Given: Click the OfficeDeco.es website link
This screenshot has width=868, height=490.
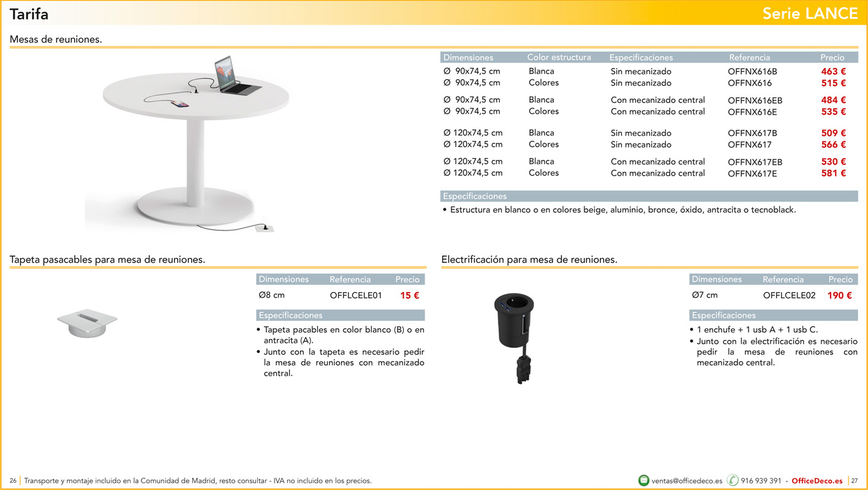Looking at the screenshot, I should (817, 481).
